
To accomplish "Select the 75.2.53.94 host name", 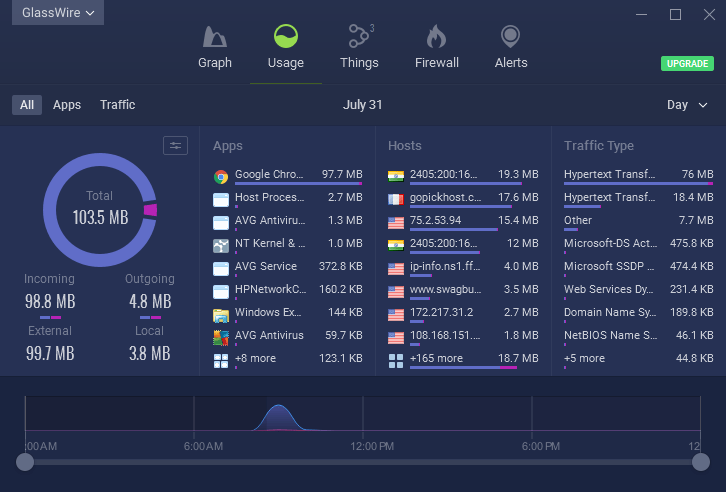I will tap(436, 220).
